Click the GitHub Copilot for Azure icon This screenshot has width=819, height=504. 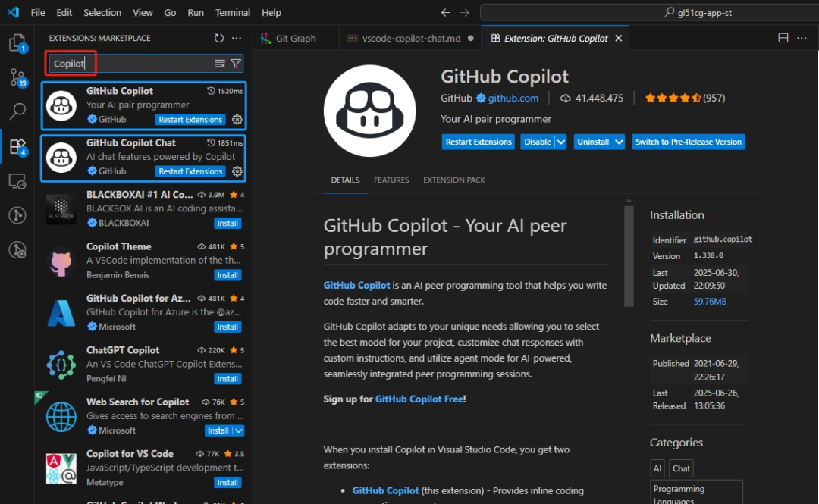61,313
